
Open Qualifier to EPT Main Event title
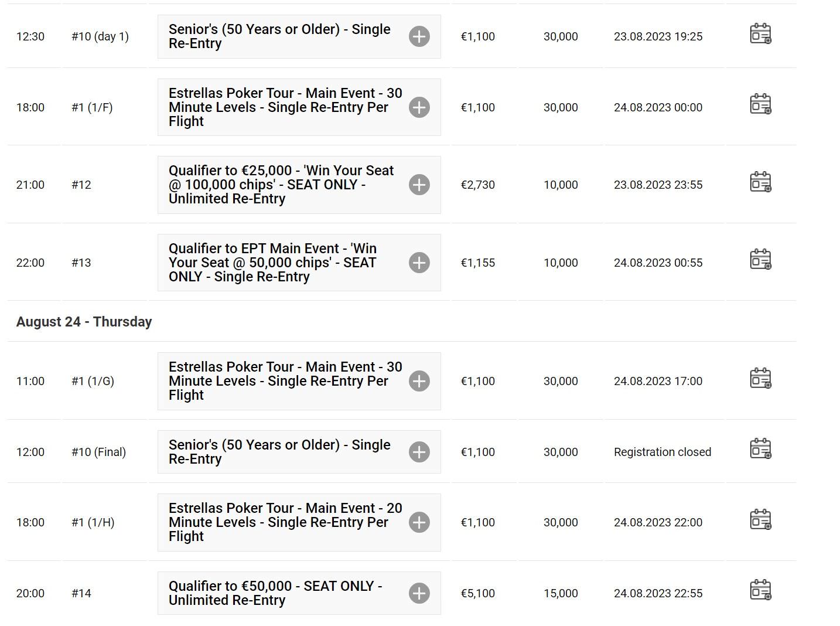(272, 263)
